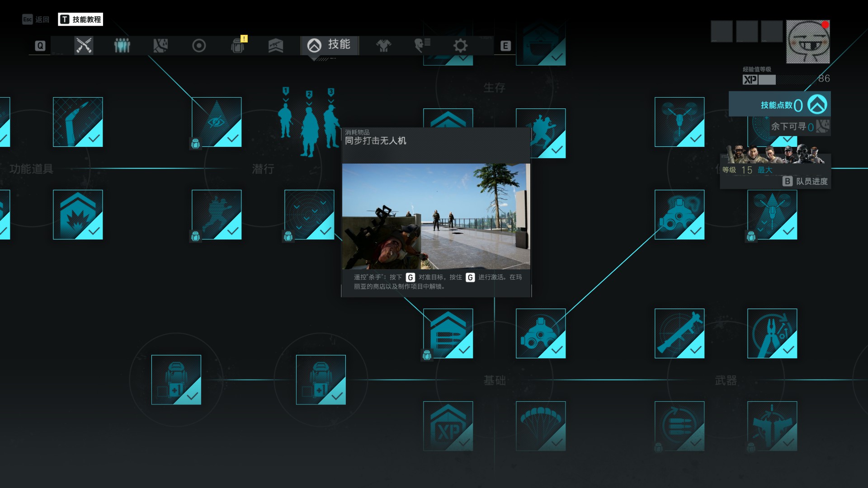Image resolution: width=868 pixels, height=488 pixels.
Task: Select the stealth eye pyramid skill
Action: pos(217,122)
